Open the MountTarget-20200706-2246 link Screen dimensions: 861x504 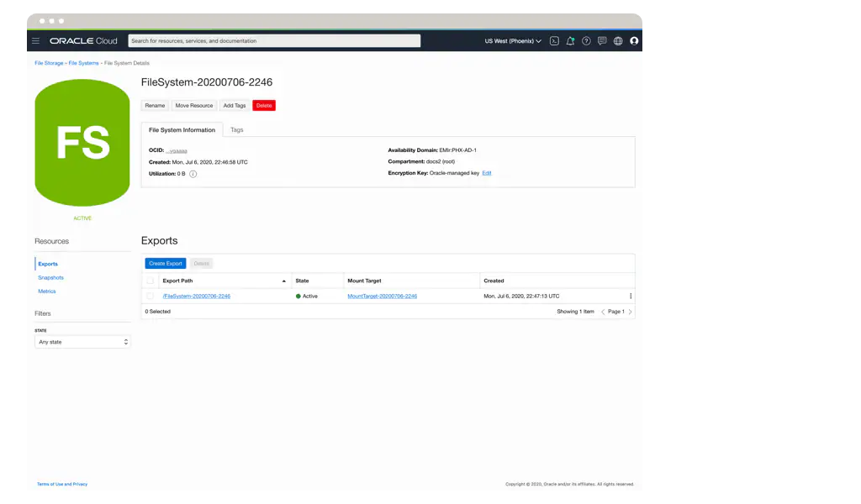(382, 296)
